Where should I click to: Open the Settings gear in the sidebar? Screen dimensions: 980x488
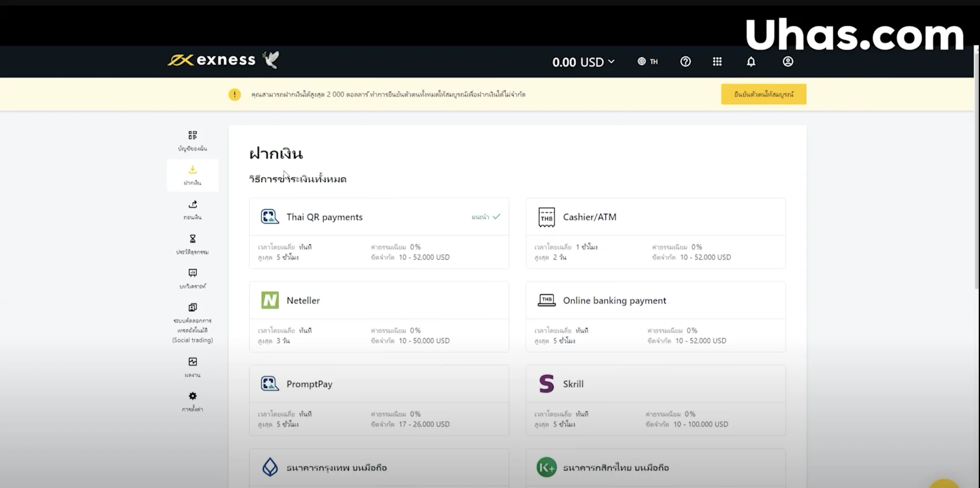coord(192,396)
